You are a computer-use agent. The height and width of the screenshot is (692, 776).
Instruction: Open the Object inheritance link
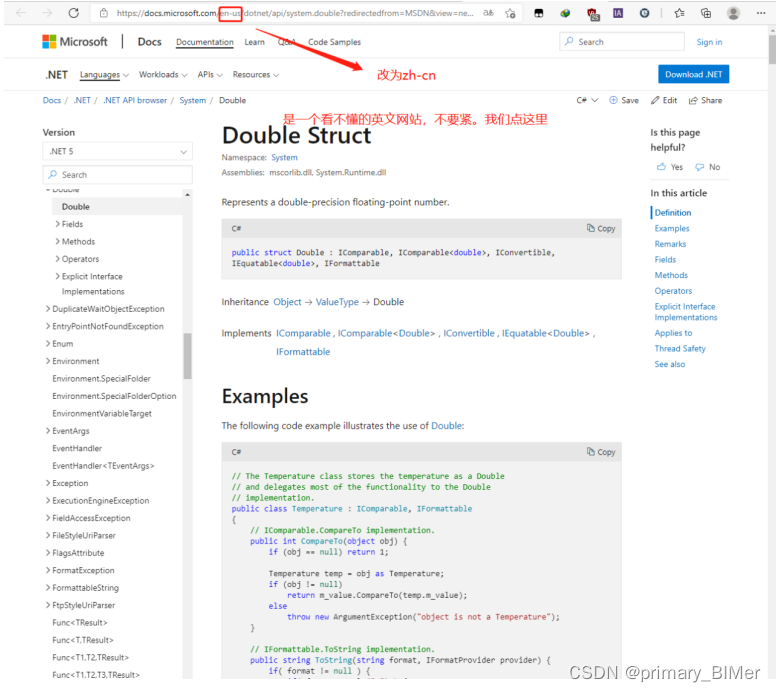point(287,302)
